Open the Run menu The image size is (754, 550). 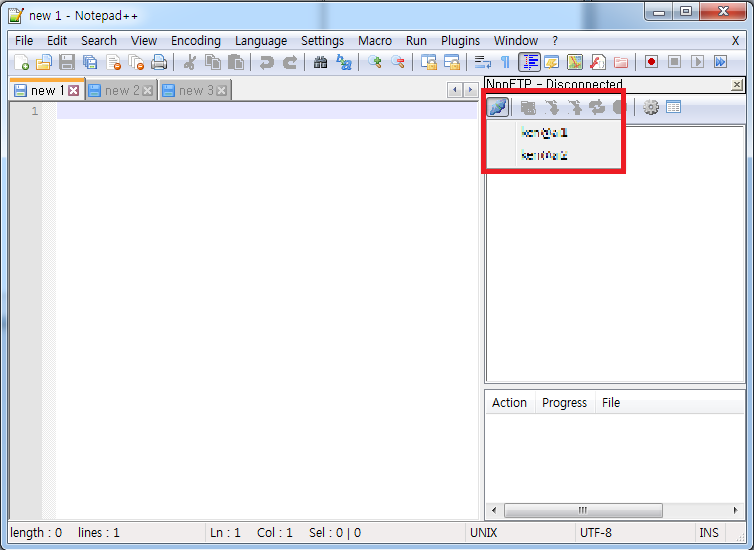(416, 41)
